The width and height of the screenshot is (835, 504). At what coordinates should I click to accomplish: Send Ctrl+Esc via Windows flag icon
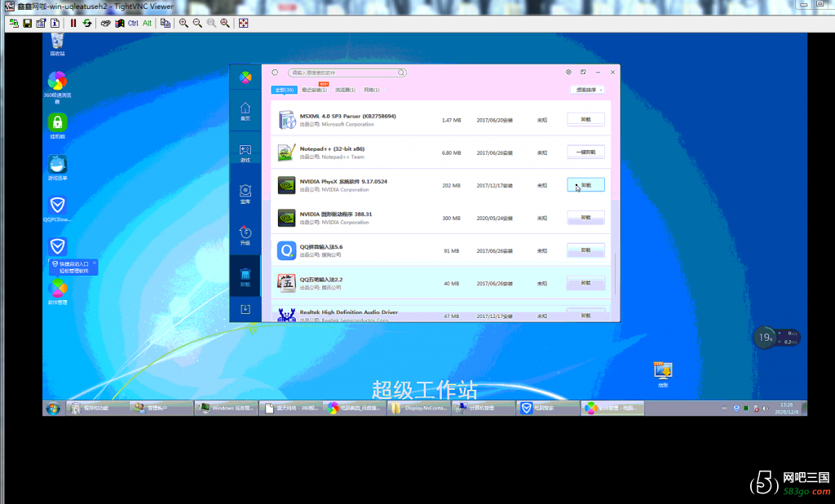[119, 23]
